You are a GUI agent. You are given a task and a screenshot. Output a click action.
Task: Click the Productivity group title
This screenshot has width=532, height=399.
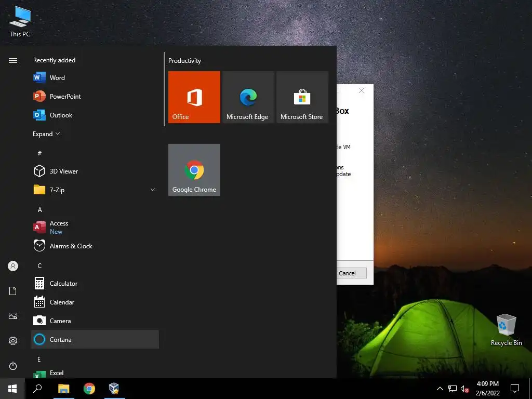(x=184, y=61)
